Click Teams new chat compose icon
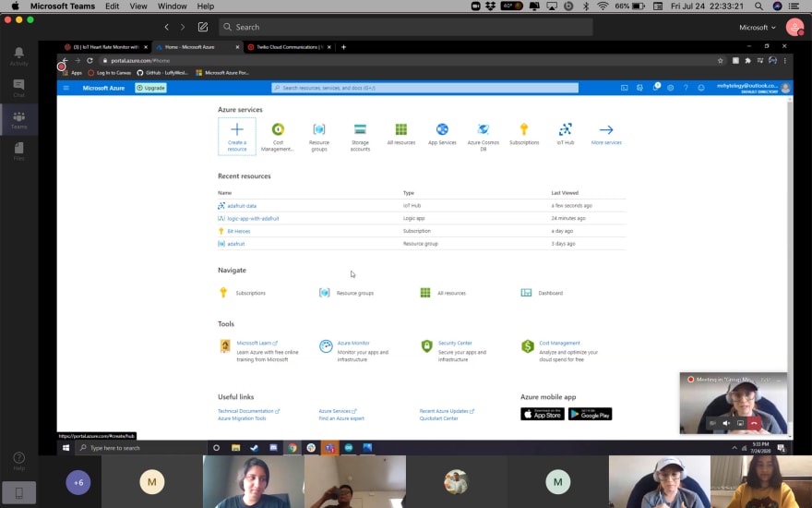The image size is (812, 508). click(x=202, y=27)
